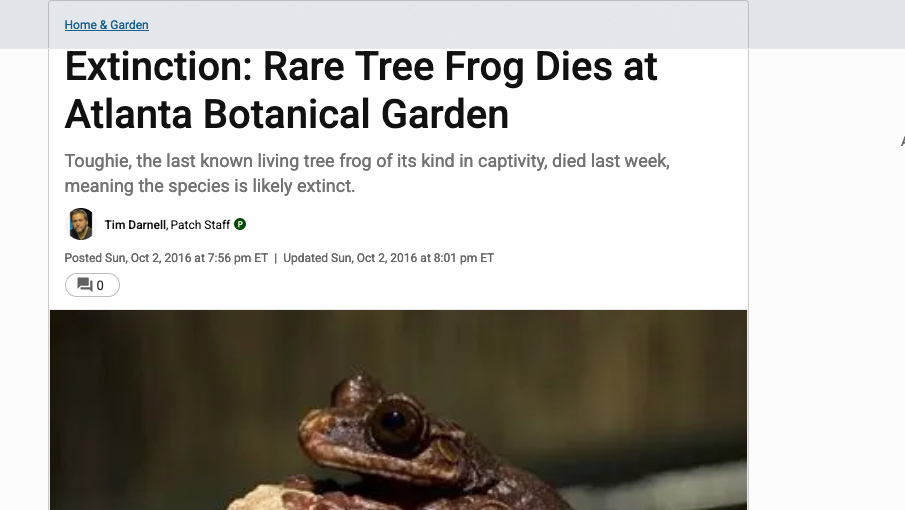Screen dimensions: 905x510
Task: Click the separator bar between the timestamps
Action: (x=275, y=258)
